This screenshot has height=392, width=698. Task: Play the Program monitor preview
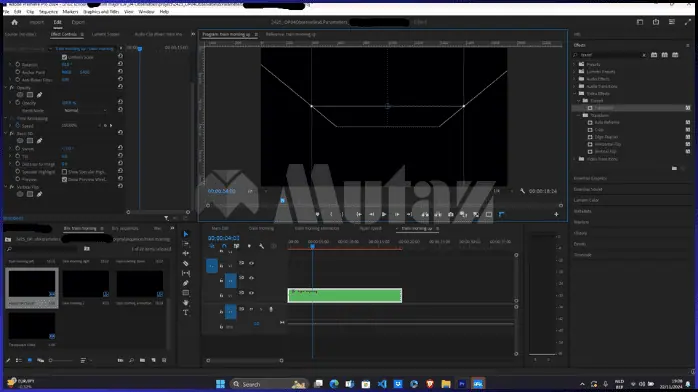click(x=384, y=214)
